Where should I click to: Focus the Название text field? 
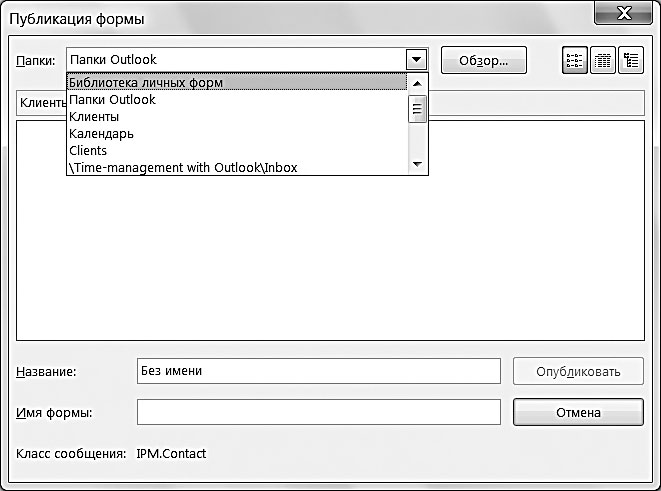[319, 371]
